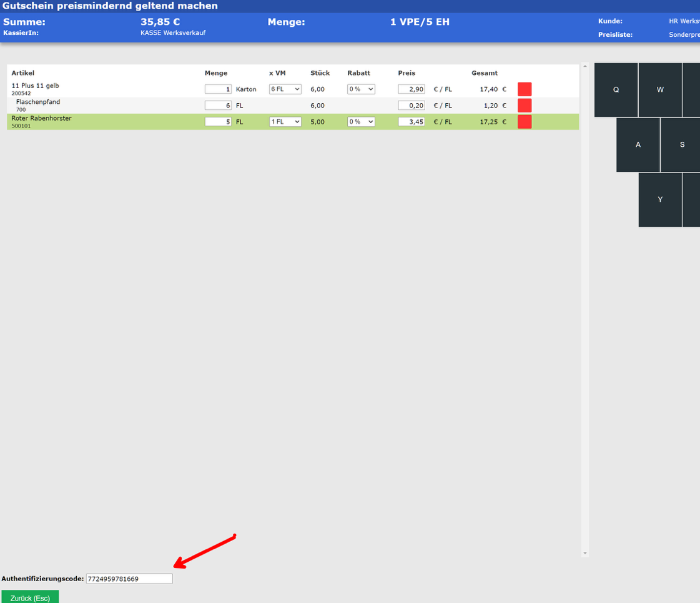Remove the Flaschenpfand line with red button
The height and width of the screenshot is (603, 700).
tap(524, 106)
